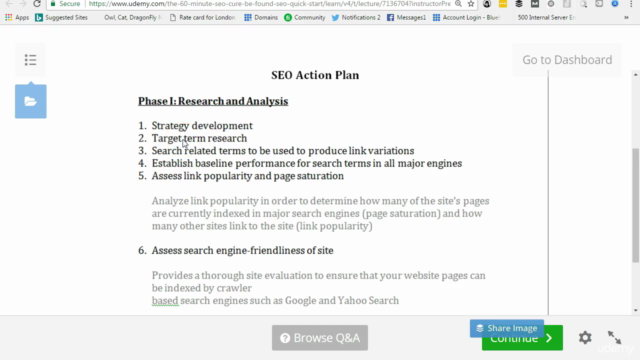Image resolution: width=640 pixels, height=360 pixels.
Task: Click the 'Analyze link popularity' paragraph
Action: pos(320,213)
